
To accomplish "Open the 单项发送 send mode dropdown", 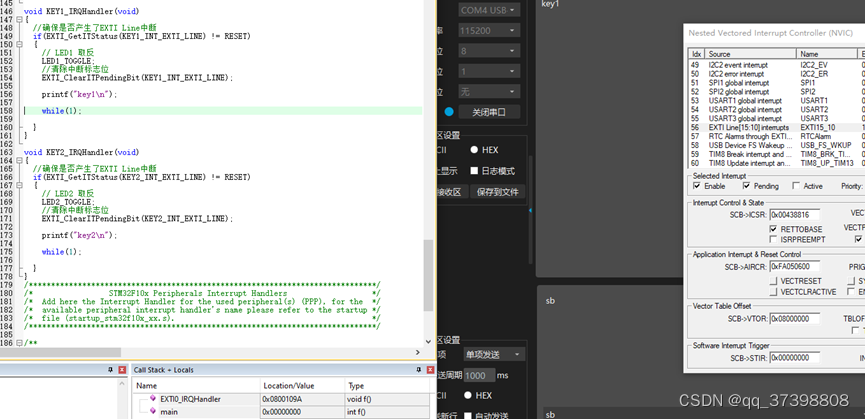I will [494, 354].
